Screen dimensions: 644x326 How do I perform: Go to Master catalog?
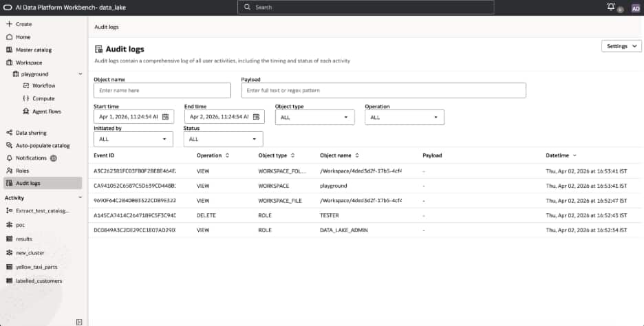click(34, 50)
